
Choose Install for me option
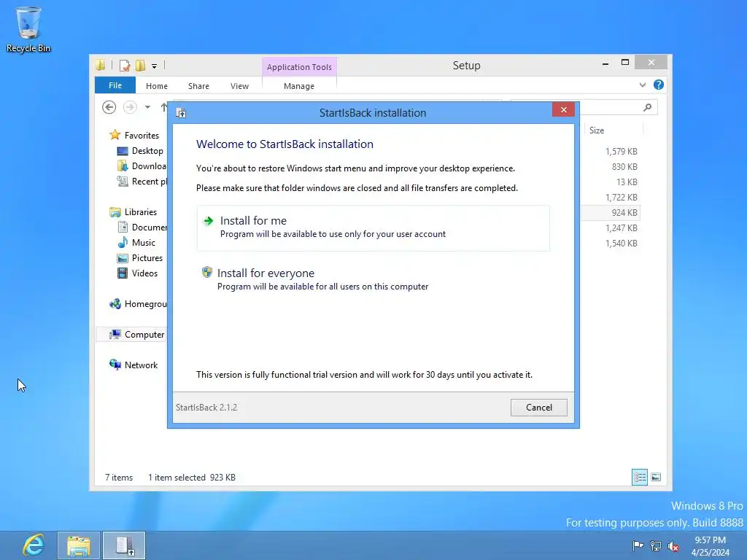click(373, 228)
